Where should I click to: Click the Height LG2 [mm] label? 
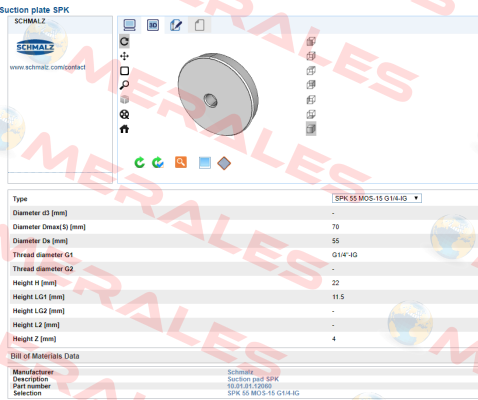[39, 311]
